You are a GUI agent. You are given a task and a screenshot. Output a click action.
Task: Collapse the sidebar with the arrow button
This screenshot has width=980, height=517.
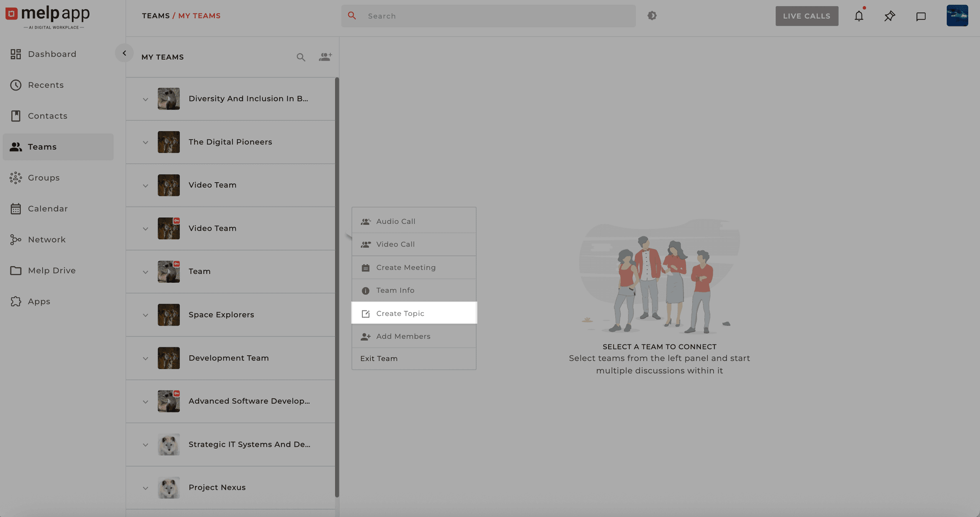124,53
